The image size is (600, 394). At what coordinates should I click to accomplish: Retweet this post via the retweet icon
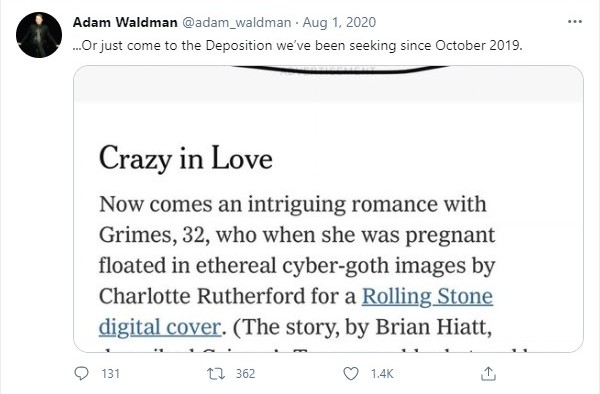[216, 373]
